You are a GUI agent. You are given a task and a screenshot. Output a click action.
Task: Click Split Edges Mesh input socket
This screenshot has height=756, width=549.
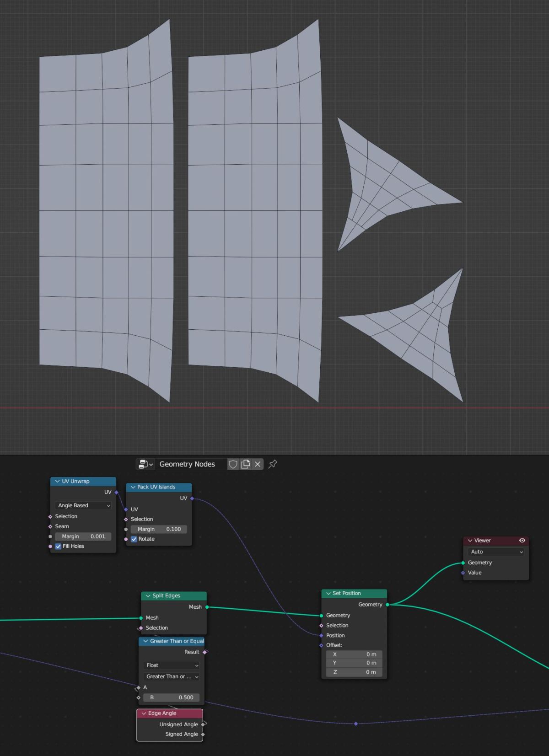click(x=141, y=618)
